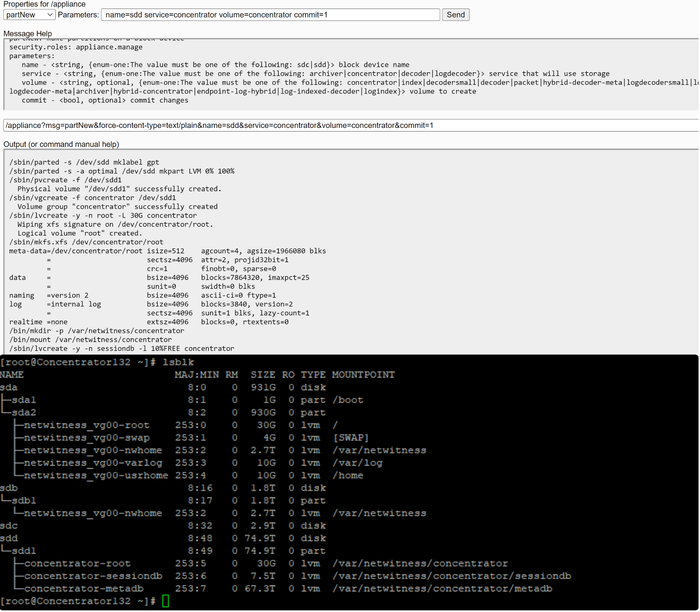
Task: Click the MOUNTPOINT column header
Action: tap(363, 375)
